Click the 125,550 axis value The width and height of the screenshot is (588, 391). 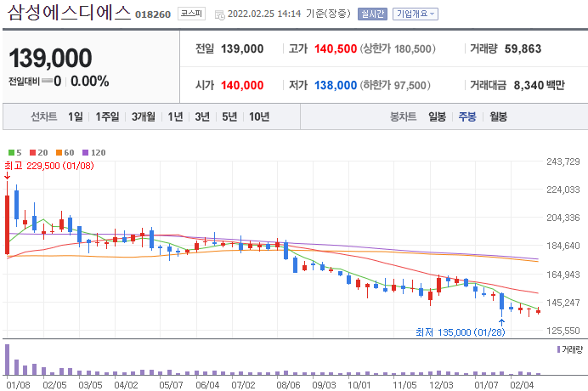[x=563, y=331]
